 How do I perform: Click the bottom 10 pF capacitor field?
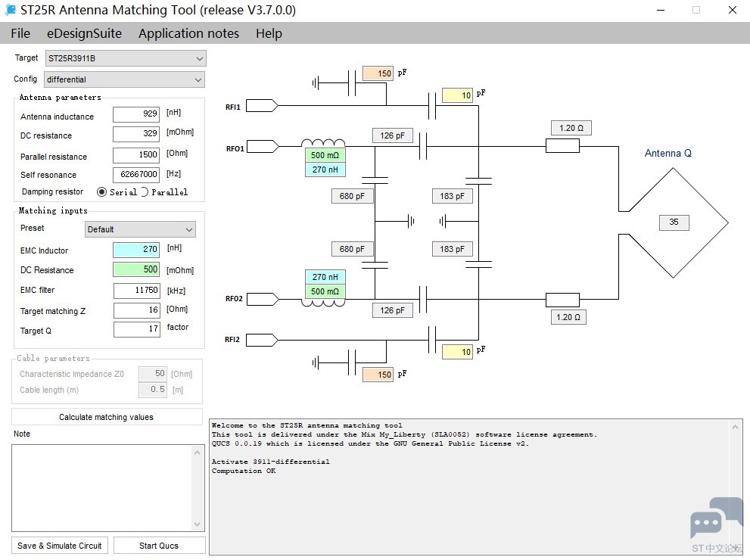pyautogui.click(x=457, y=352)
